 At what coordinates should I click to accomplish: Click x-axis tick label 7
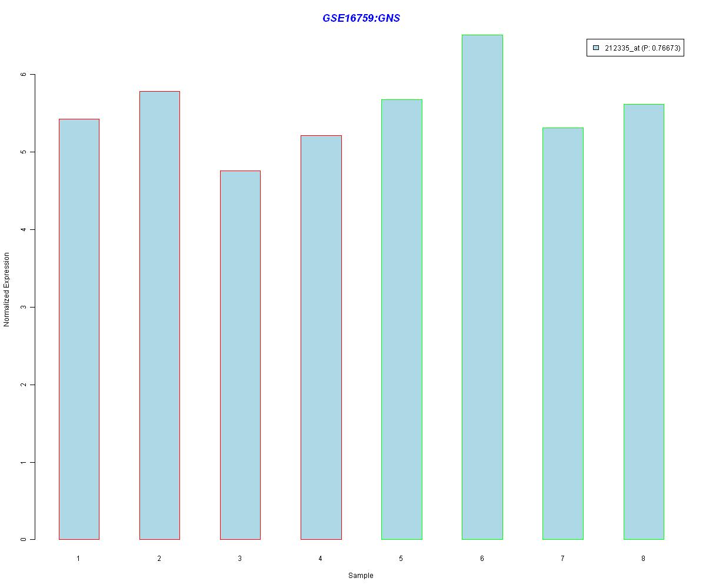(562, 558)
